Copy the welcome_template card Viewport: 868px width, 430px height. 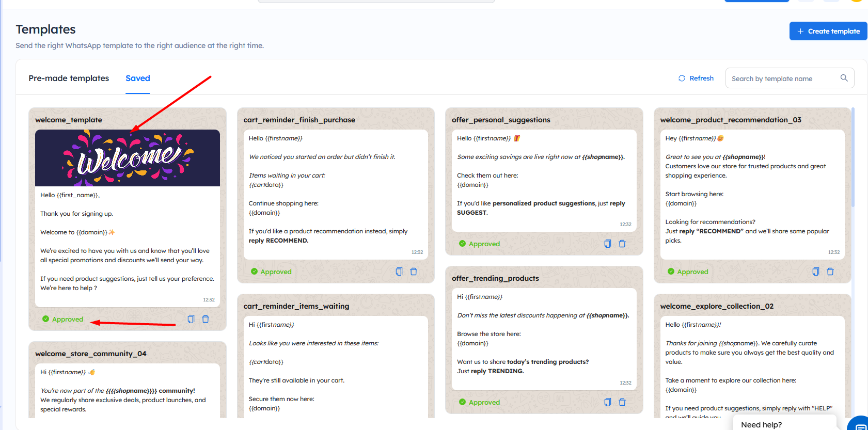coord(191,319)
